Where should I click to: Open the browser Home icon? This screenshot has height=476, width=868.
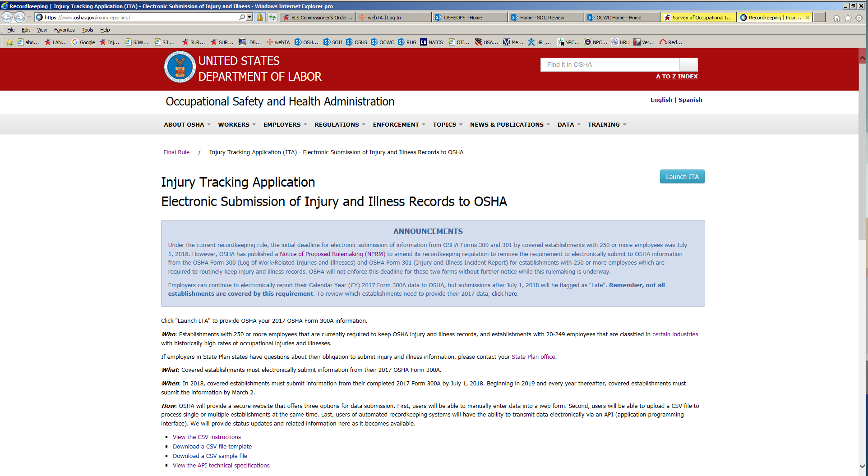point(837,18)
